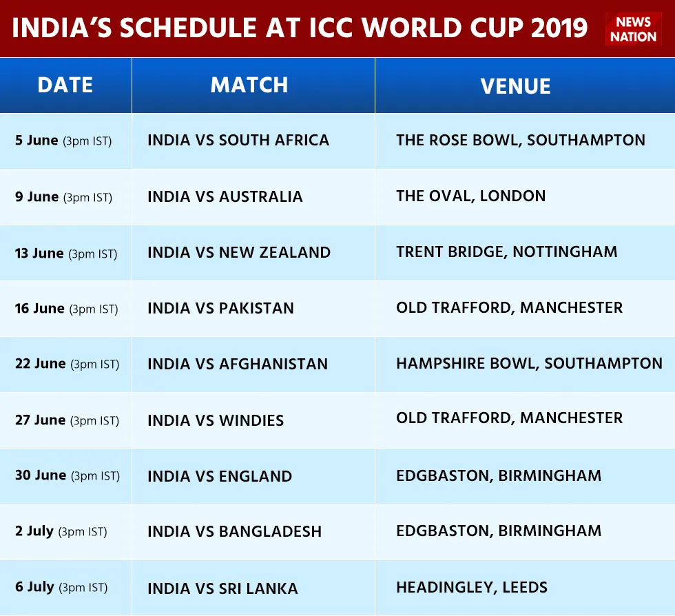Select the India vs Windies match
Screen dimensions: 675x616
coord(216,420)
